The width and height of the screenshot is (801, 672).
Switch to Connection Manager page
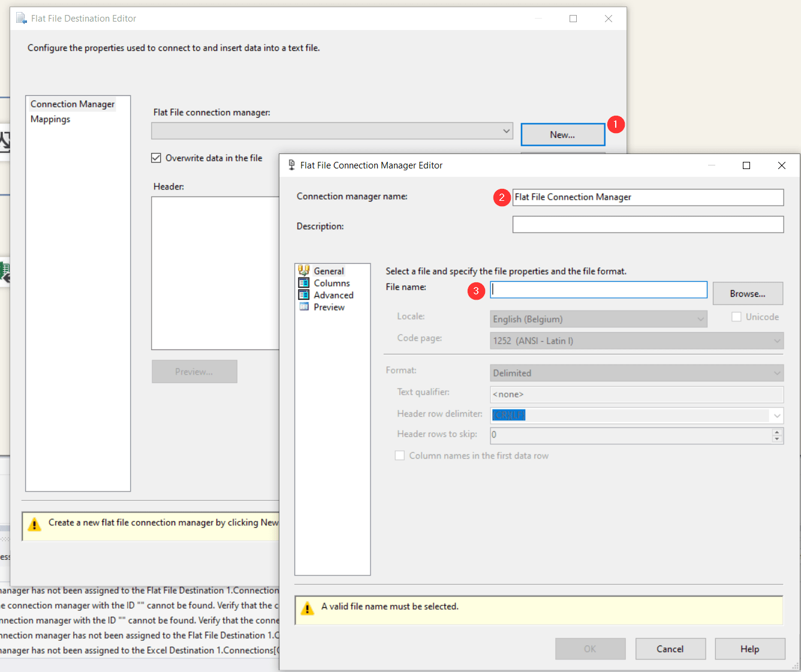(73, 104)
